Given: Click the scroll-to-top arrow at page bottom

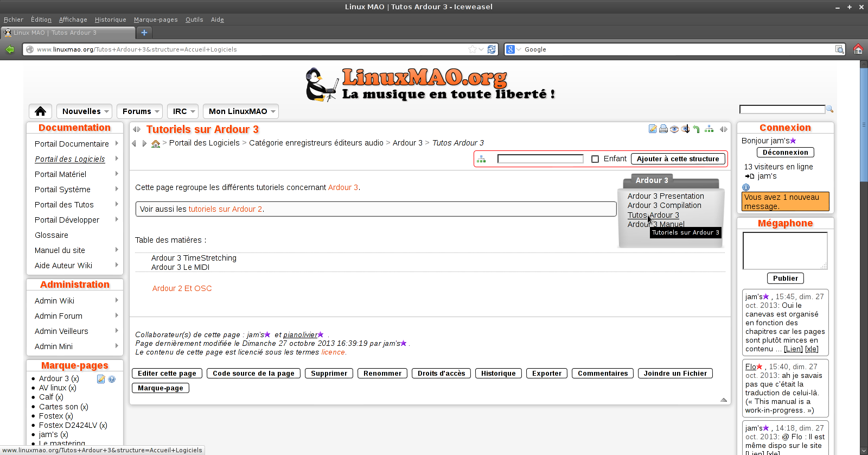Looking at the screenshot, I should click(x=724, y=400).
